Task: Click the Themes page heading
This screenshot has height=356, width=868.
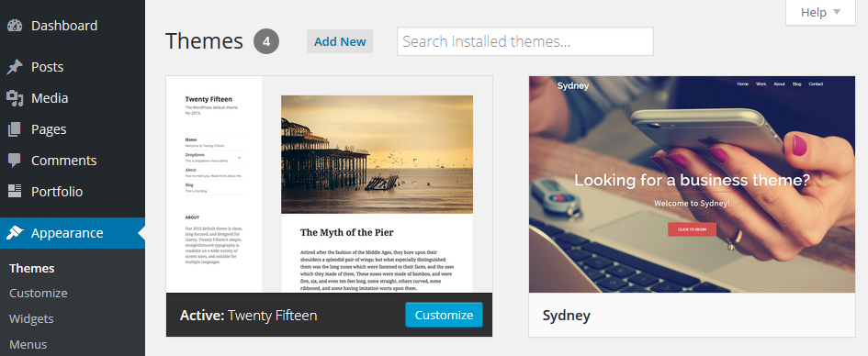Action: tap(204, 41)
